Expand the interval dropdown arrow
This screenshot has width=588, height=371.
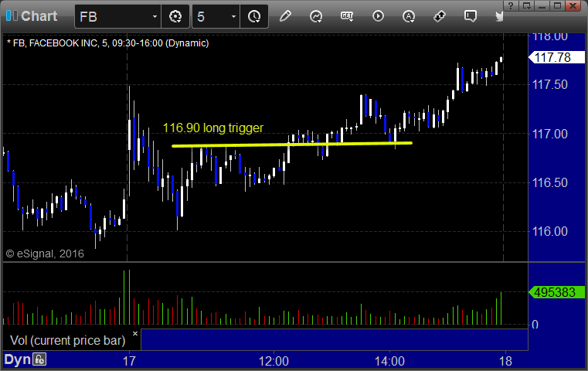(233, 16)
